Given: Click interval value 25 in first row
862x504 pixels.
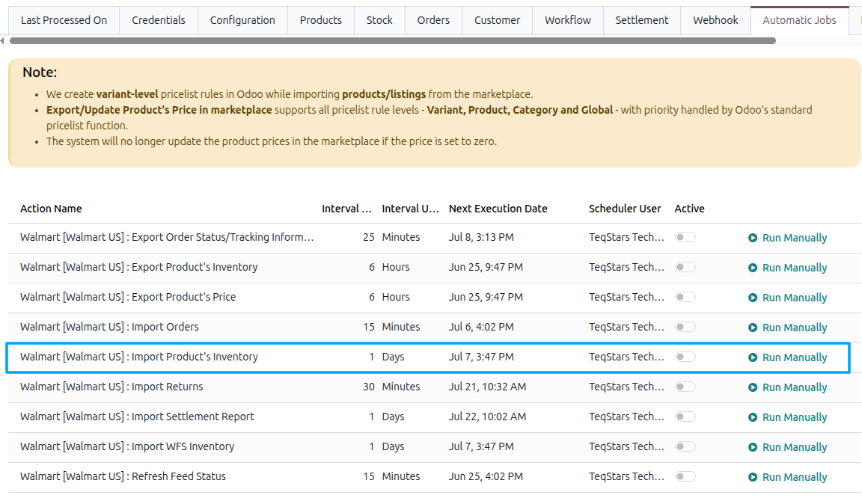Looking at the screenshot, I should 368,238.
